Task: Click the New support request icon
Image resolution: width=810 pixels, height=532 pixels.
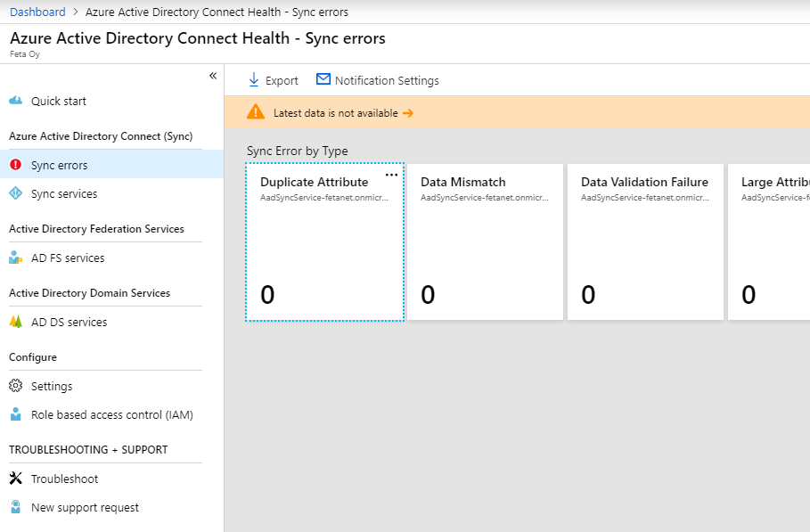Action: 15,507
